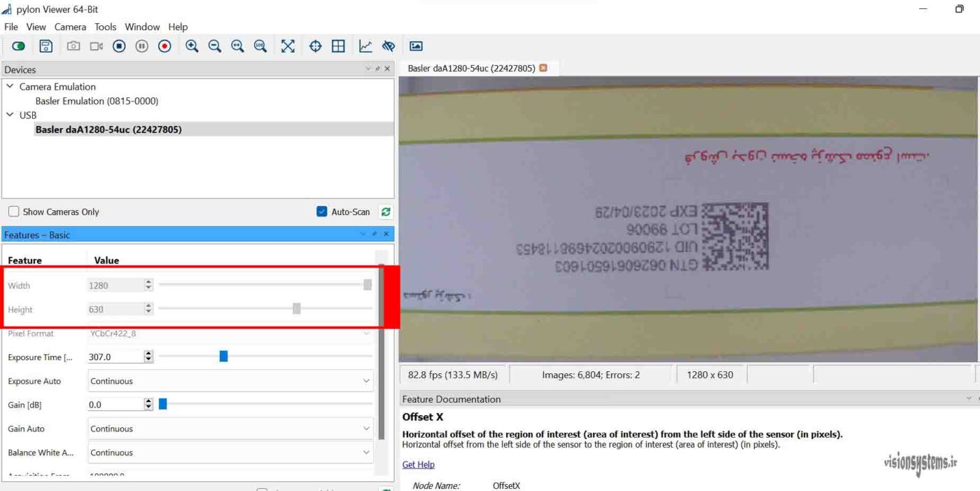The height and width of the screenshot is (491, 980).
Task: Enable Show Cameras Only checkbox
Action: pos(14,212)
